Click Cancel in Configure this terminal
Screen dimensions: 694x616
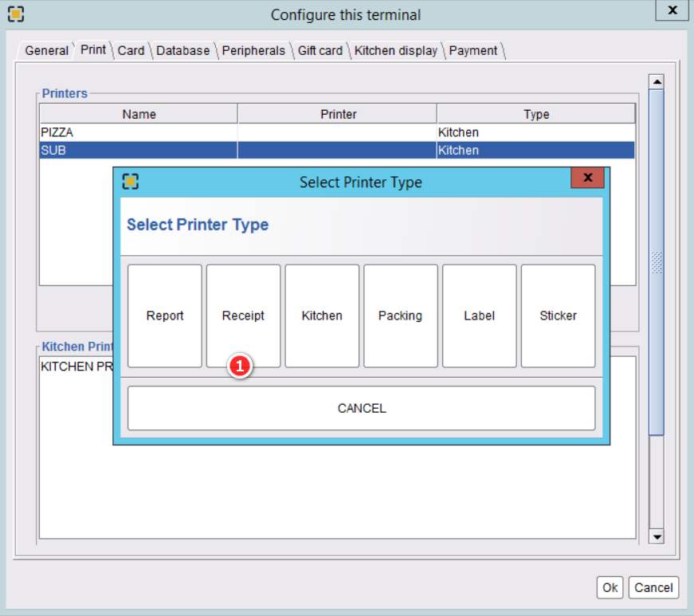(653, 587)
